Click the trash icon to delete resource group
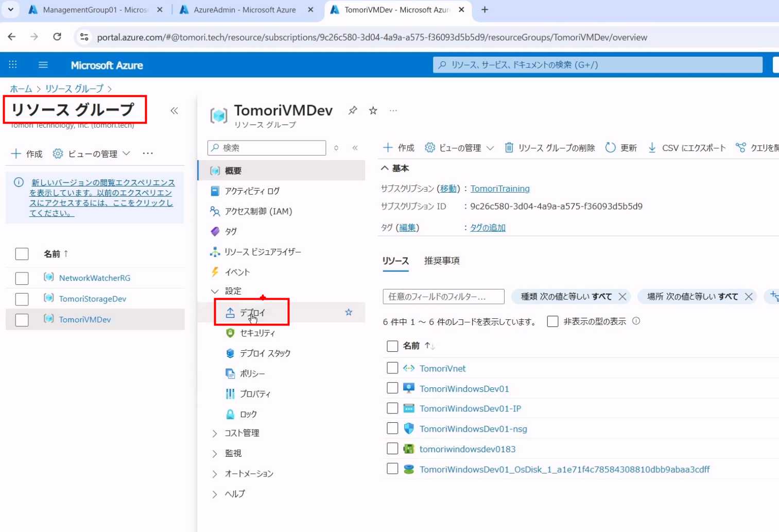Screen dimensions: 779x532 (509, 148)
